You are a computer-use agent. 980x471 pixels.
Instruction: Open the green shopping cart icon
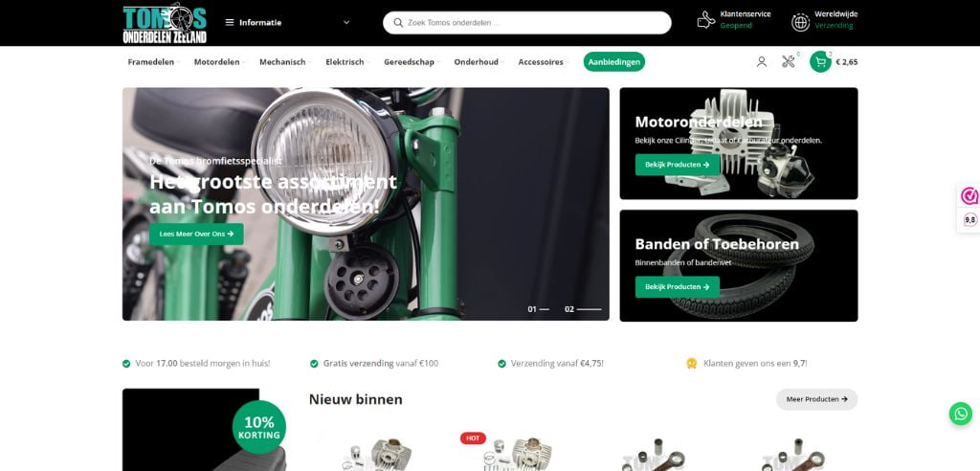(820, 61)
